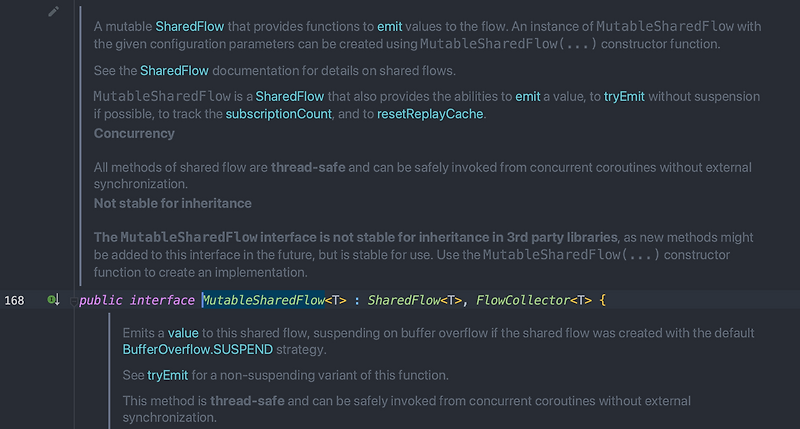Follow the tryEmit link near 'without suspension'
This screenshot has height=429, width=800.
624,96
